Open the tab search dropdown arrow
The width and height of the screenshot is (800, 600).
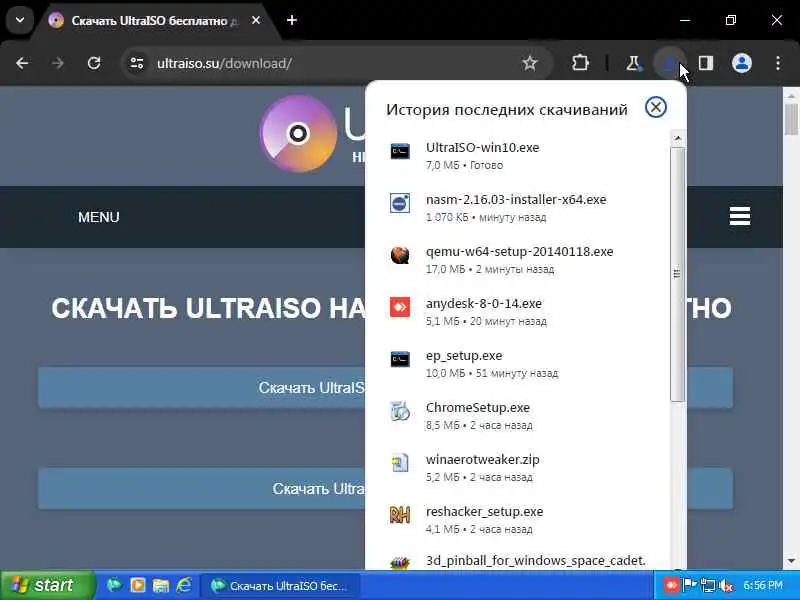click(x=20, y=20)
